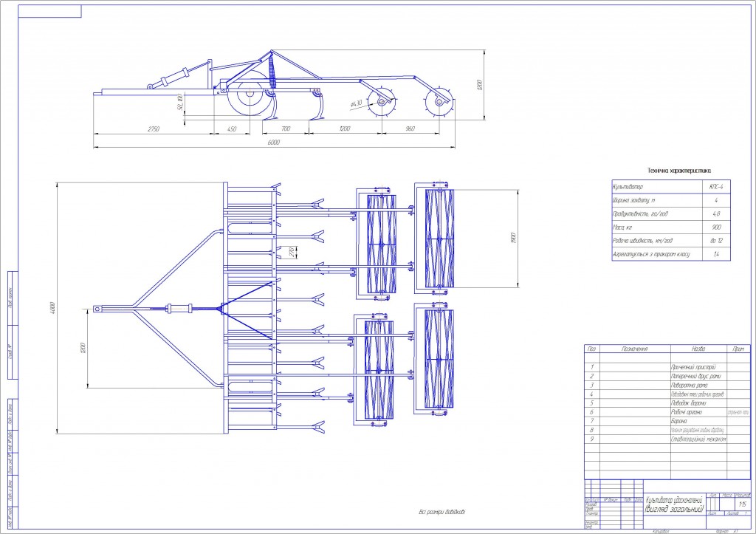Select the 'Культиватор удосконалений' drawing title

point(675,500)
